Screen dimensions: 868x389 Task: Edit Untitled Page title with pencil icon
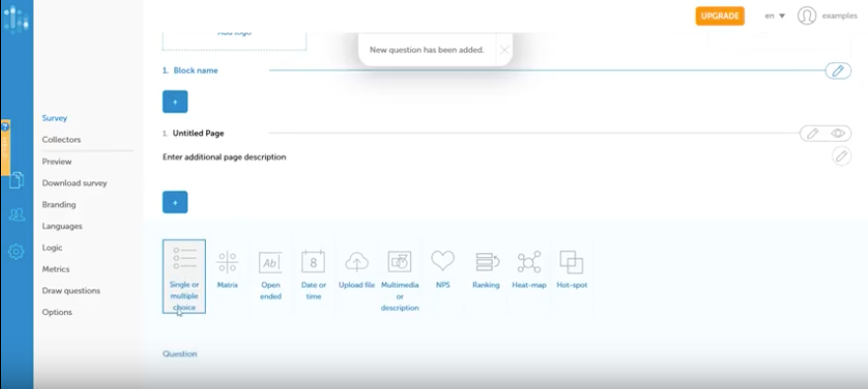[x=812, y=133]
